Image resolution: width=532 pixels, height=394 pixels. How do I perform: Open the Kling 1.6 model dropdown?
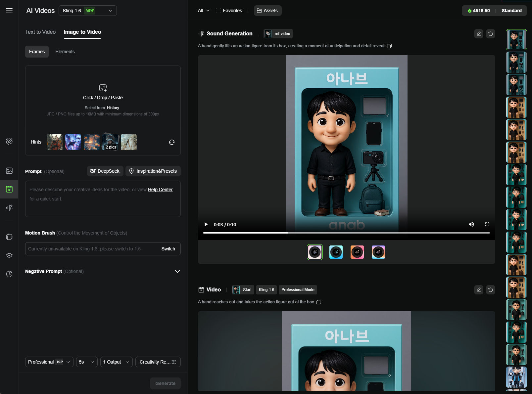88,11
